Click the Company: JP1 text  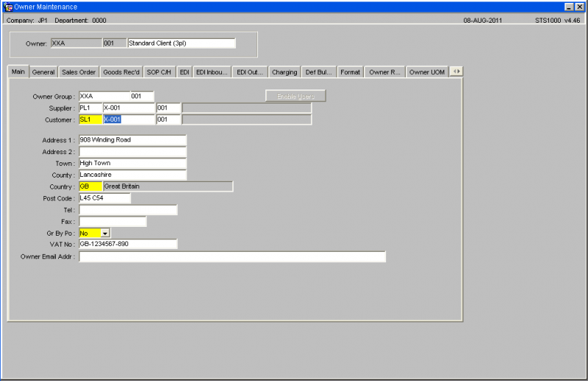pos(27,21)
